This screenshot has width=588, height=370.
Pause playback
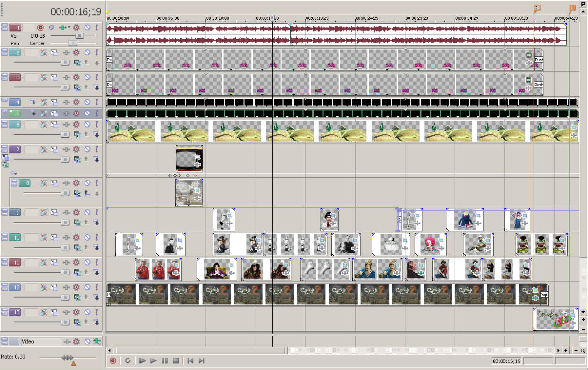(x=165, y=361)
